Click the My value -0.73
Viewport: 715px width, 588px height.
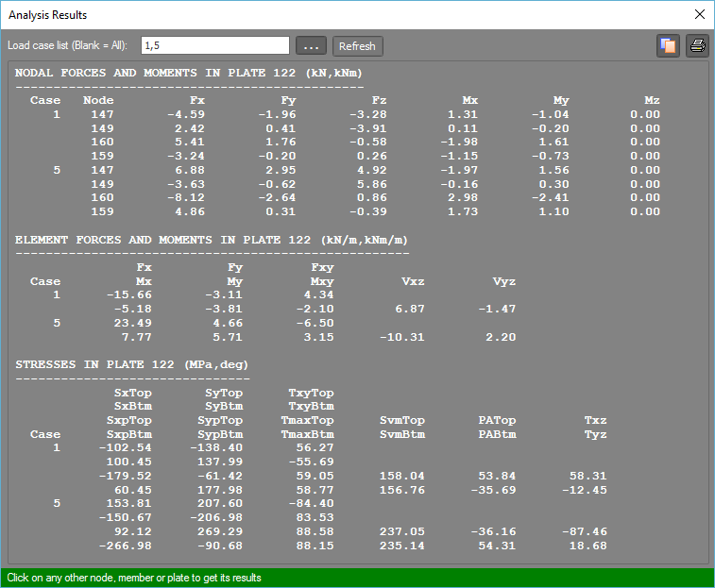(551, 156)
